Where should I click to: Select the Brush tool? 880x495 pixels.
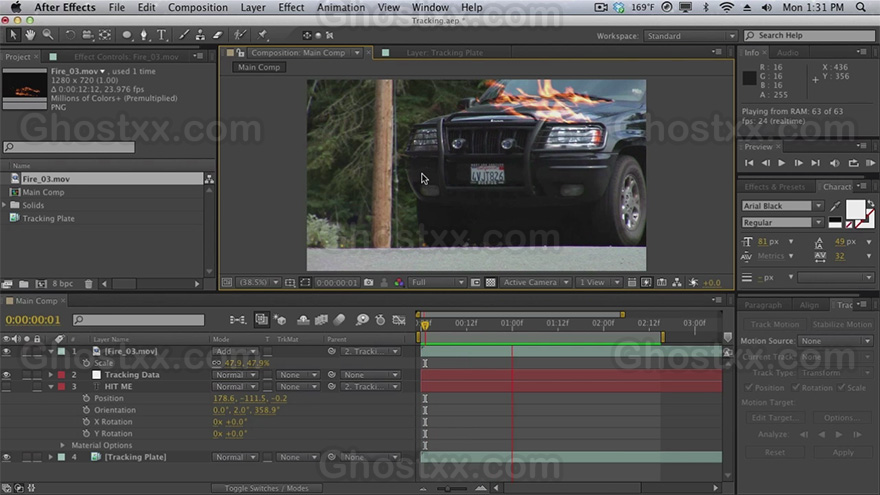[x=184, y=35]
